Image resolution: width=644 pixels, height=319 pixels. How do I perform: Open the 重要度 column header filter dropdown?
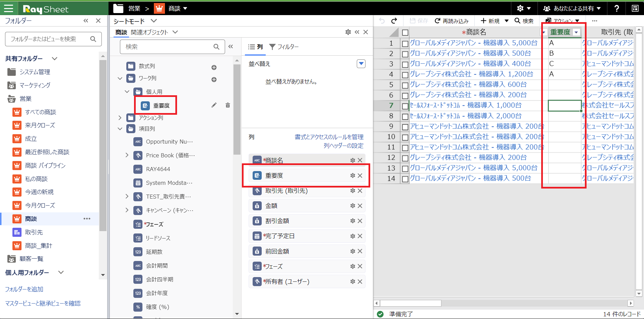tap(576, 32)
